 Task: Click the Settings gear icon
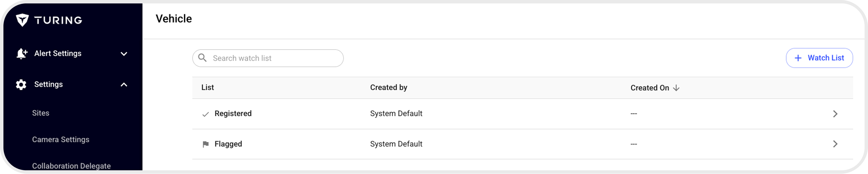[x=21, y=85]
